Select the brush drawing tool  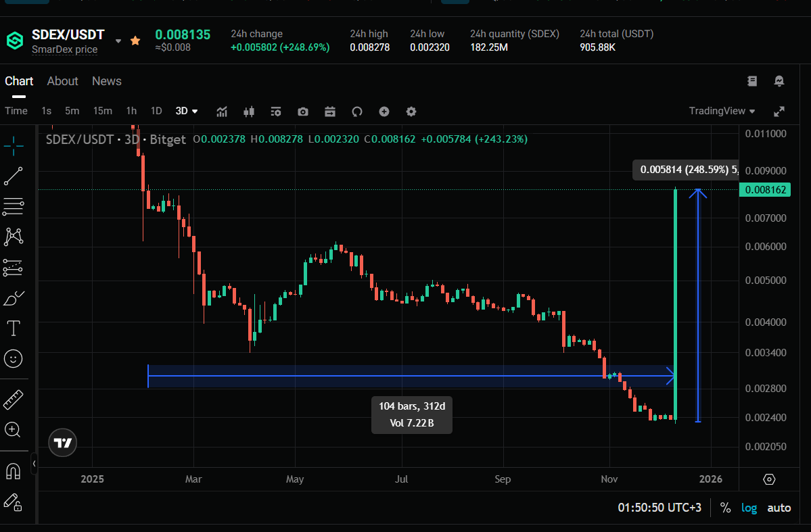pyautogui.click(x=14, y=297)
